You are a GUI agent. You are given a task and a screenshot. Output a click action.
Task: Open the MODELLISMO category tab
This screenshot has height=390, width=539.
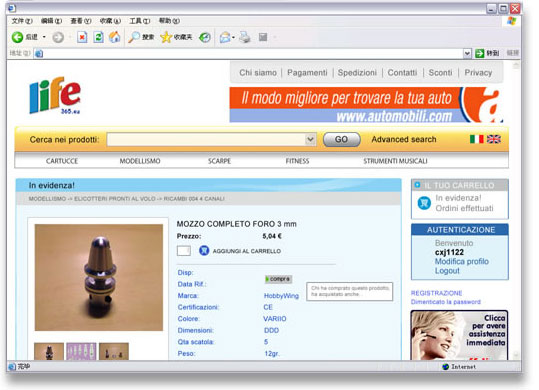140,161
